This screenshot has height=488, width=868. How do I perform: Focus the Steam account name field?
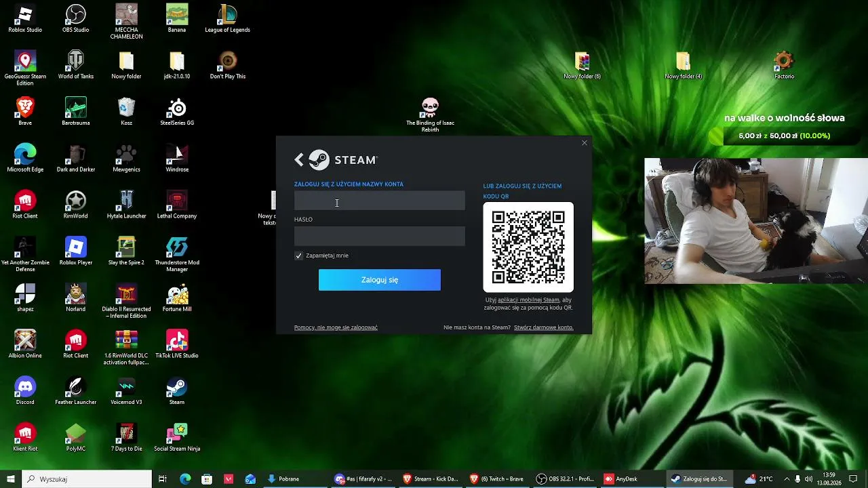tap(380, 201)
